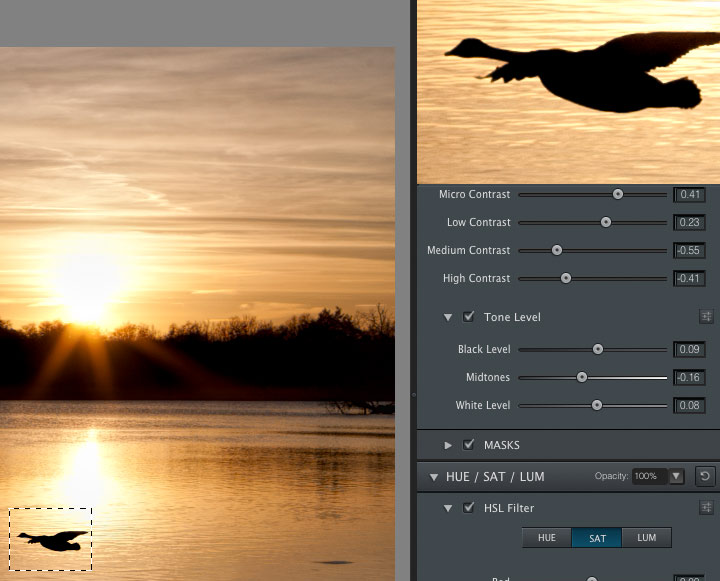
Task: Click the Medium Contrast slider handle
Action: tap(557, 250)
